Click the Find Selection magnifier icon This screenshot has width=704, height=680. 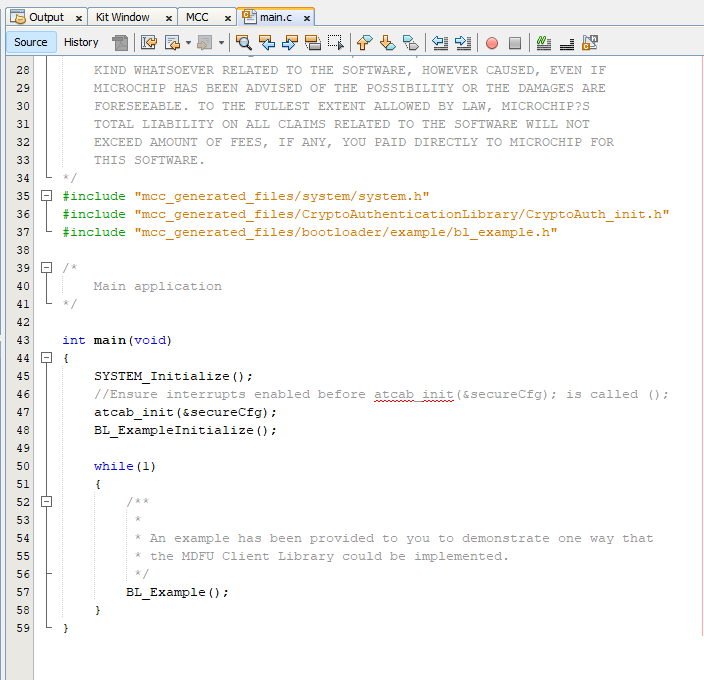click(243, 42)
